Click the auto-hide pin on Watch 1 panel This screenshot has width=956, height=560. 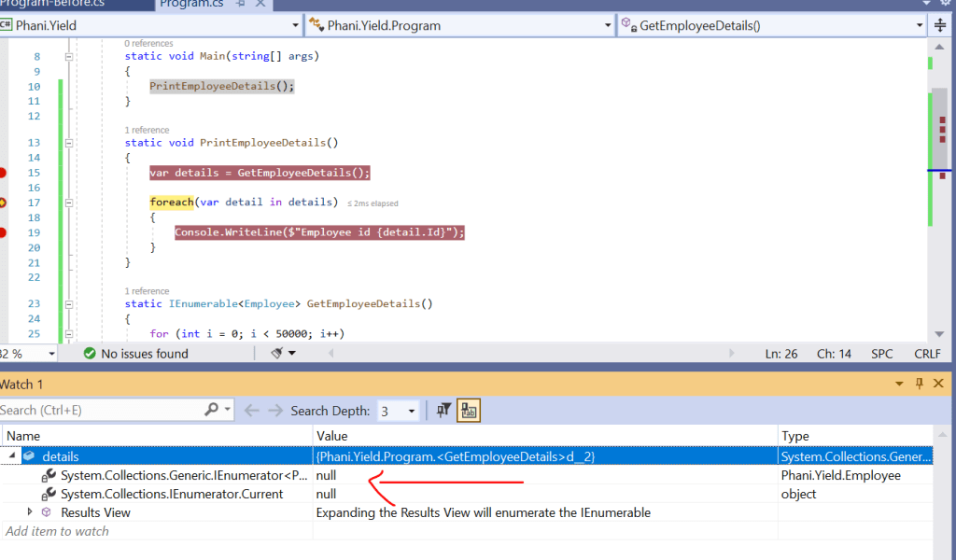pos(919,384)
